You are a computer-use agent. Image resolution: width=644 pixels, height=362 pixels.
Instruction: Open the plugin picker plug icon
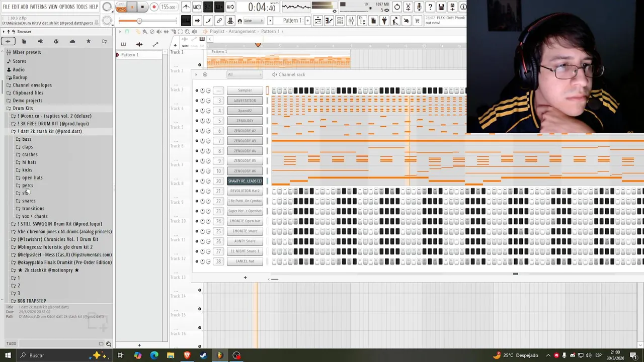pos(384,21)
